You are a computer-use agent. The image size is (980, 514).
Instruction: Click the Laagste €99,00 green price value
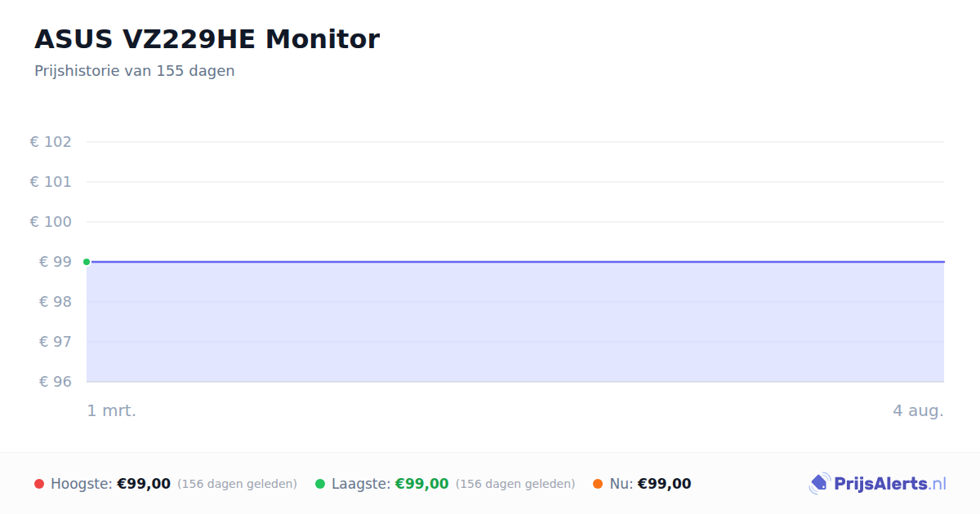point(422,484)
